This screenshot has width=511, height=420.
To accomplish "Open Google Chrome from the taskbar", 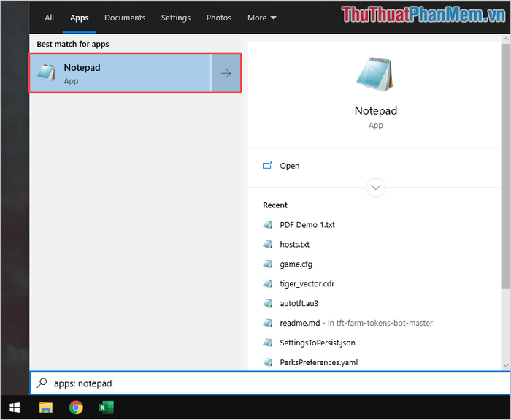I will pyautogui.click(x=76, y=408).
